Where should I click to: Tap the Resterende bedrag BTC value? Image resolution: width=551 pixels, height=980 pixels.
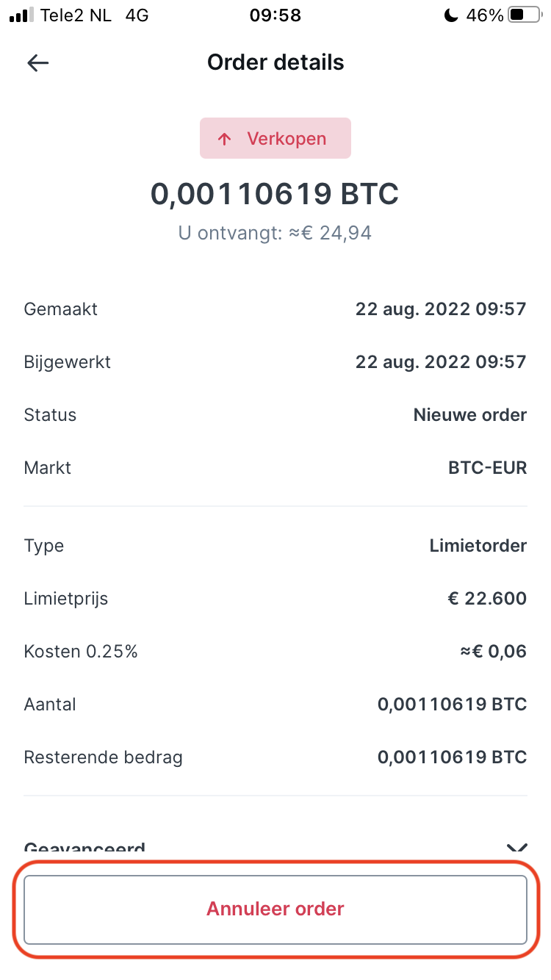[453, 757]
